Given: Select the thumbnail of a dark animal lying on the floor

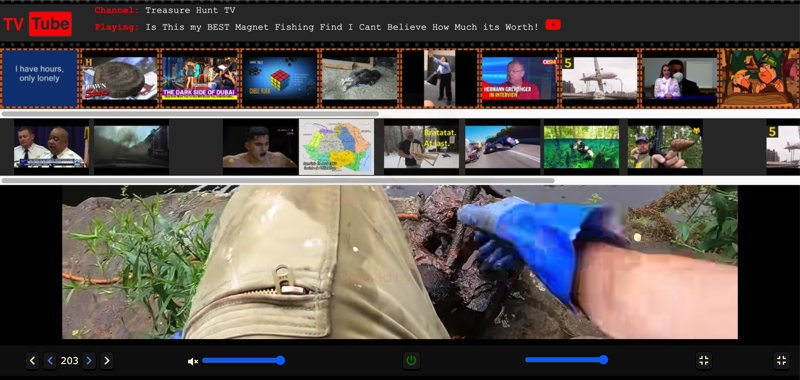Looking at the screenshot, I should [x=360, y=78].
